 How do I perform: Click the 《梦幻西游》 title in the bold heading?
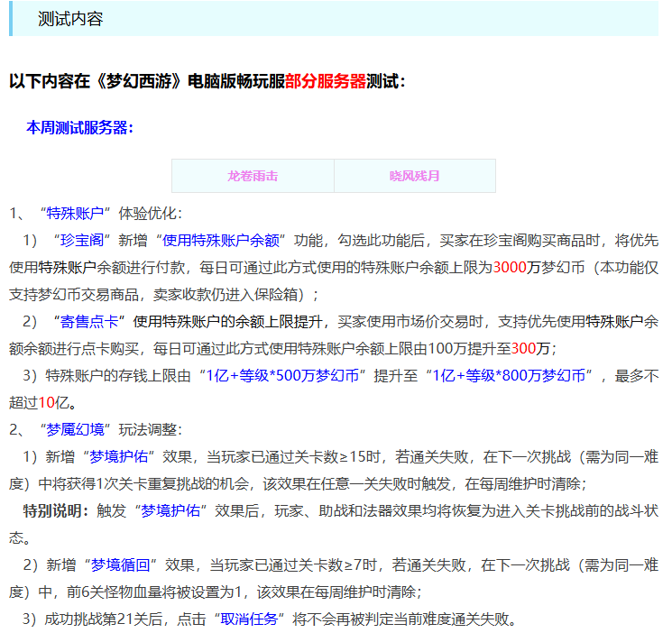click(x=141, y=81)
